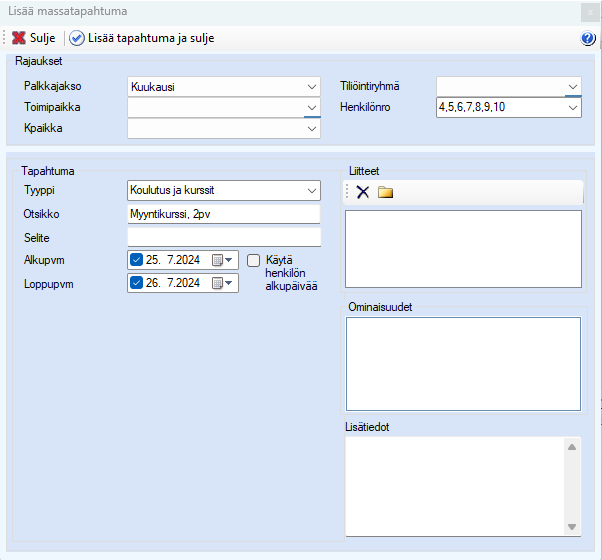Delete attachment with the X icon in Liitteet
The width and height of the screenshot is (602, 560).
363,192
